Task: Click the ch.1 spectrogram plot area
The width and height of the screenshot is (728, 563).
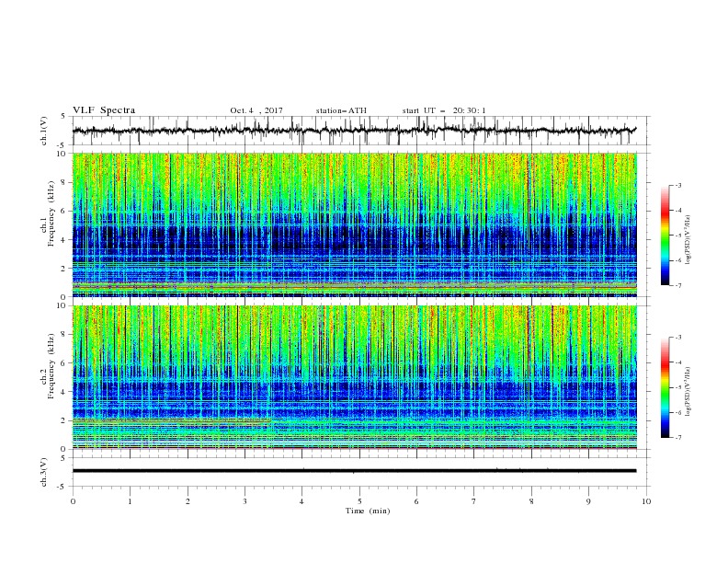Action: click(354, 224)
